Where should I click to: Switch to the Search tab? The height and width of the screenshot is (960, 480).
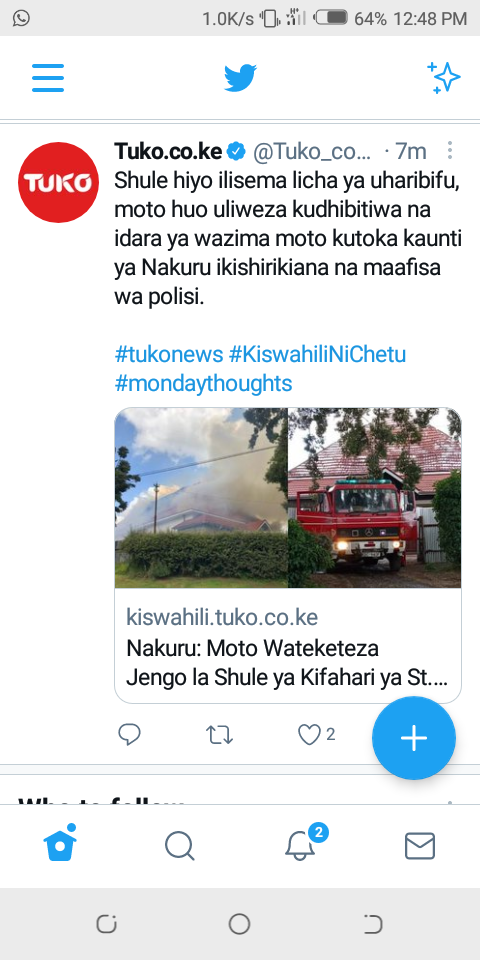180,846
